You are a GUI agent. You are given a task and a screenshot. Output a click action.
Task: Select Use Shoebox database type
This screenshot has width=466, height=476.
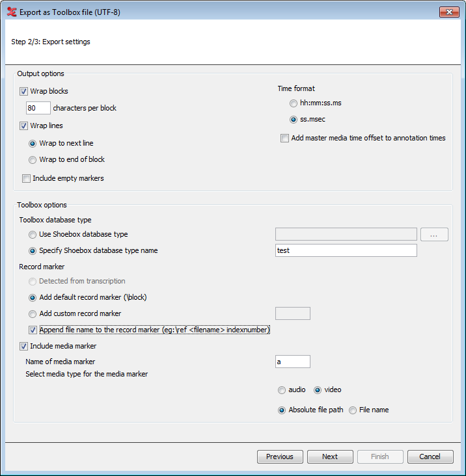[x=33, y=235]
